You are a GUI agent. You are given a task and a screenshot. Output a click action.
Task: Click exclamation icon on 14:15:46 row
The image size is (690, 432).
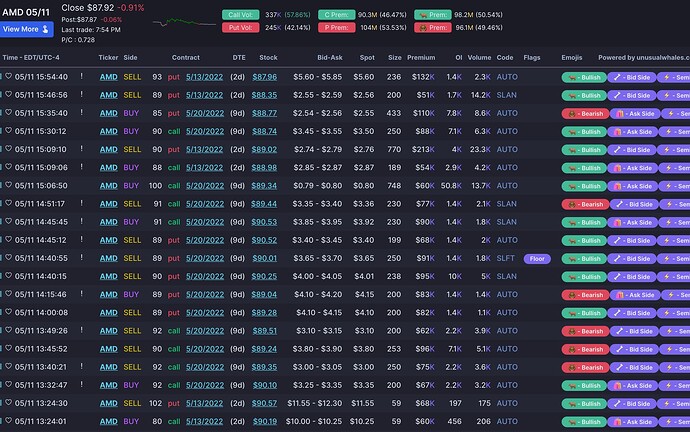(x=81, y=293)
